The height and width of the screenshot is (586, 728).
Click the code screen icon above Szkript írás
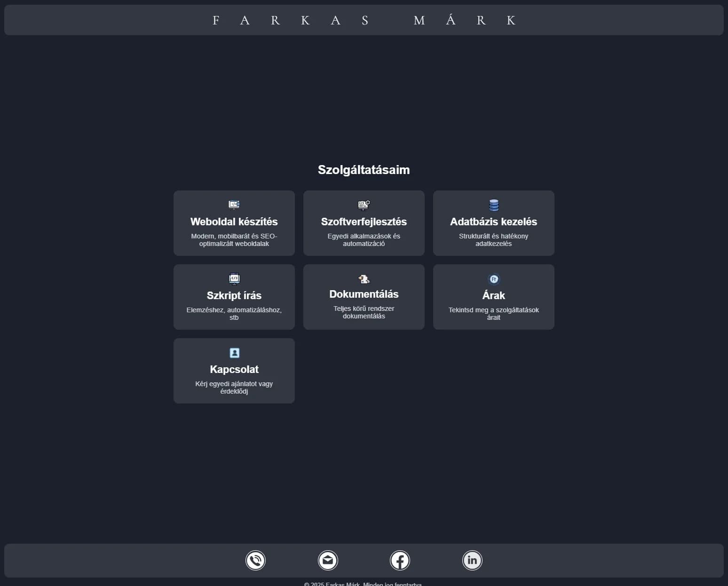234,278
